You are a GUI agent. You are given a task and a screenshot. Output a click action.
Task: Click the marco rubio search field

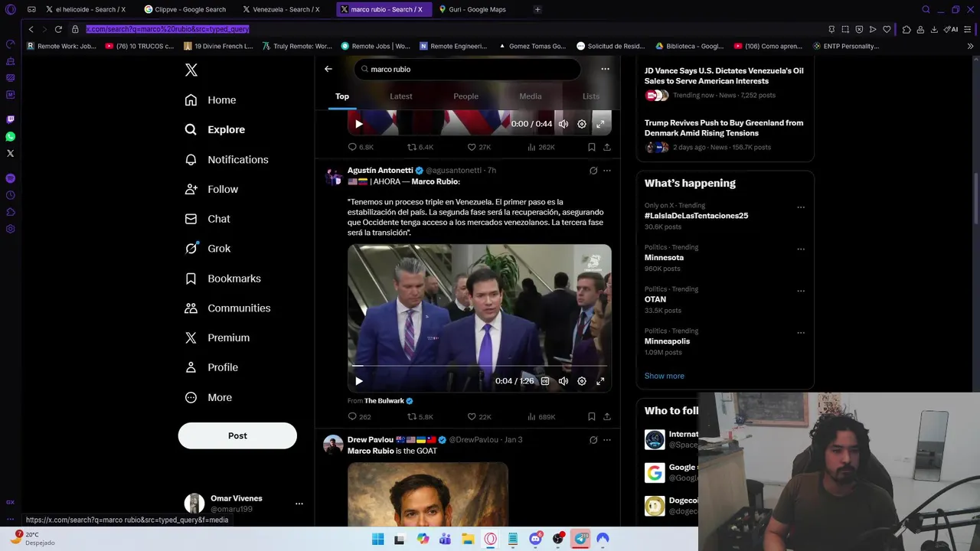click(x=467, y=69)
